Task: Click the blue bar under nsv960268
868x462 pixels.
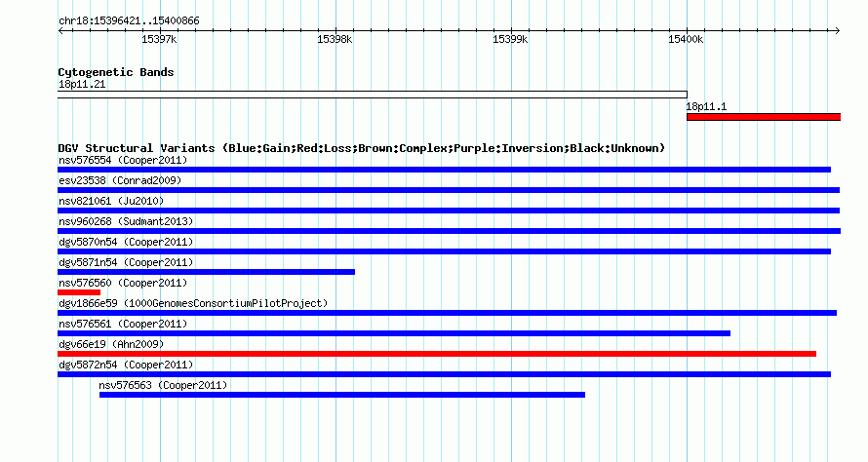Action: pyautogui.click(x=449, y=231)
